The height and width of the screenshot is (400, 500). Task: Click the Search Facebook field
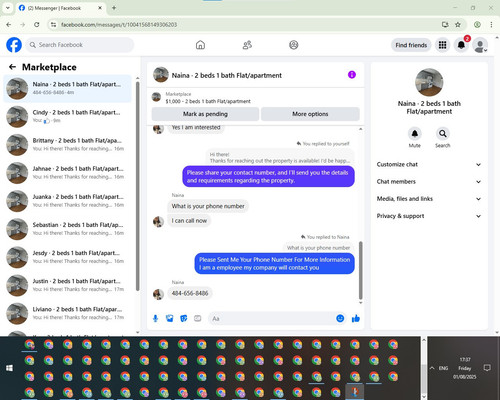click(80, 45)
